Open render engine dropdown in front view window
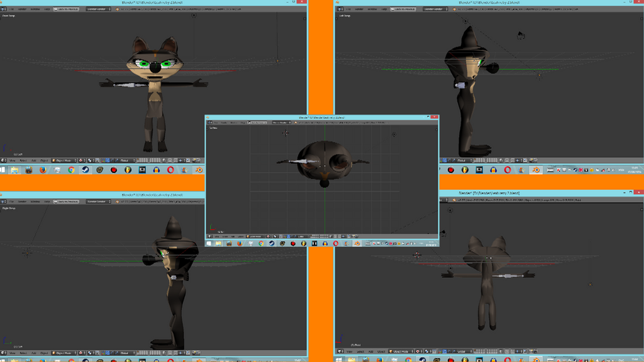The image size is (644, 362). tap(98, 9)
